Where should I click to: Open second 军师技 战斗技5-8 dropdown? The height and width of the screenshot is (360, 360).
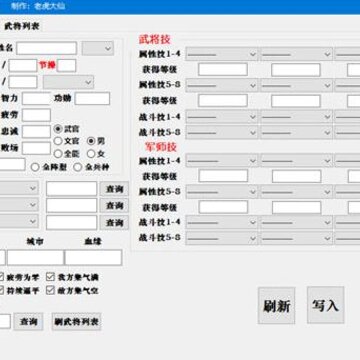tap(296, 238)
